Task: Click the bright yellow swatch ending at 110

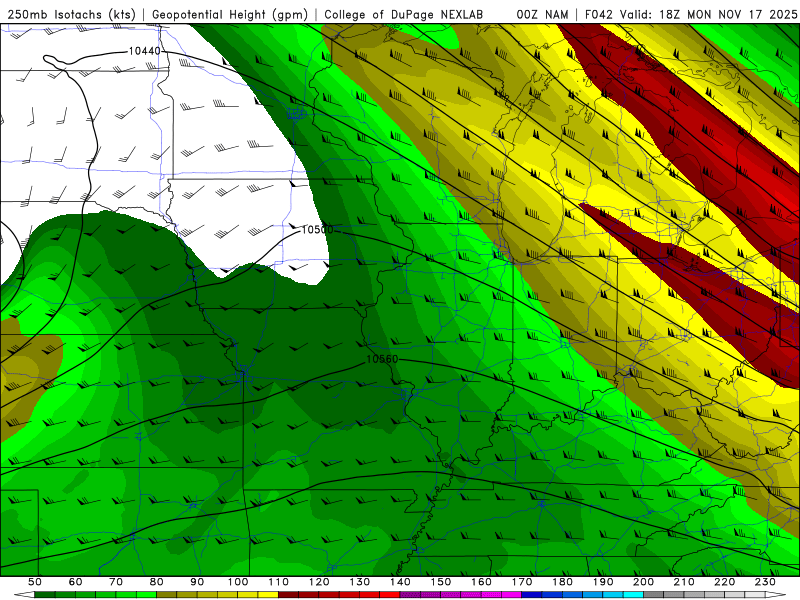Action: pos(268,594)
